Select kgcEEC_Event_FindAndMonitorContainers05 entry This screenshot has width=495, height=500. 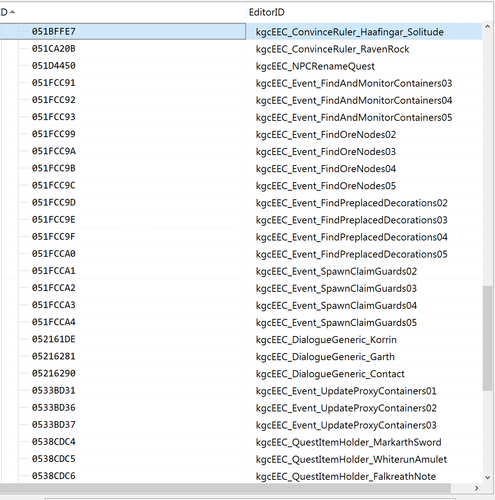tap(354, 117)
